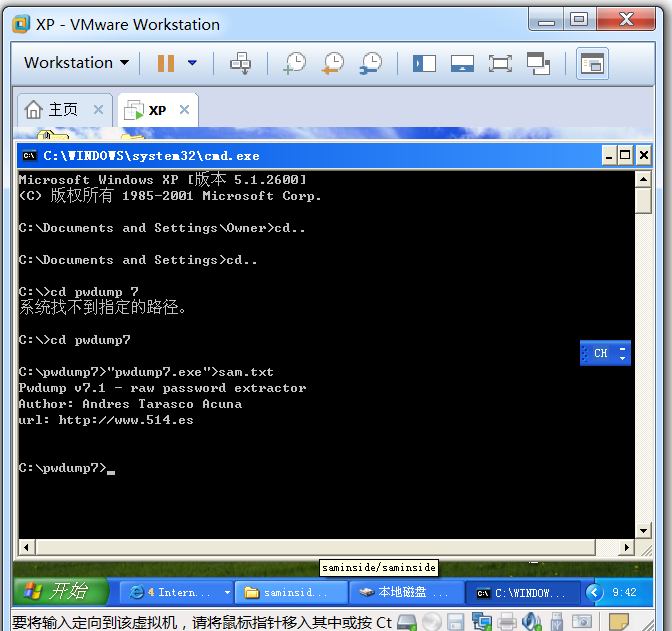Click the line 'Pwdump v7.1 - raw password extractor'
672x631 pixels.
coord(162,388)
